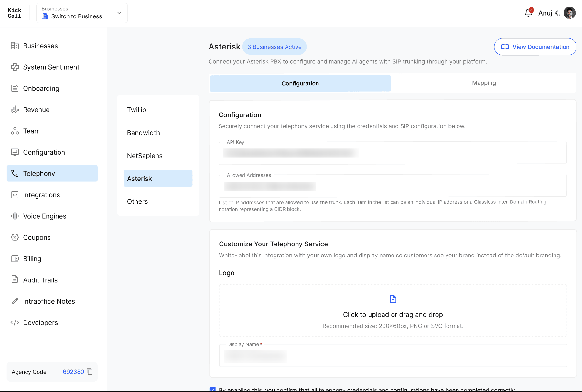Viewport: 582px width, 392px height.
Task: Click the Team icon in sidebar
Action: (15, 131)
